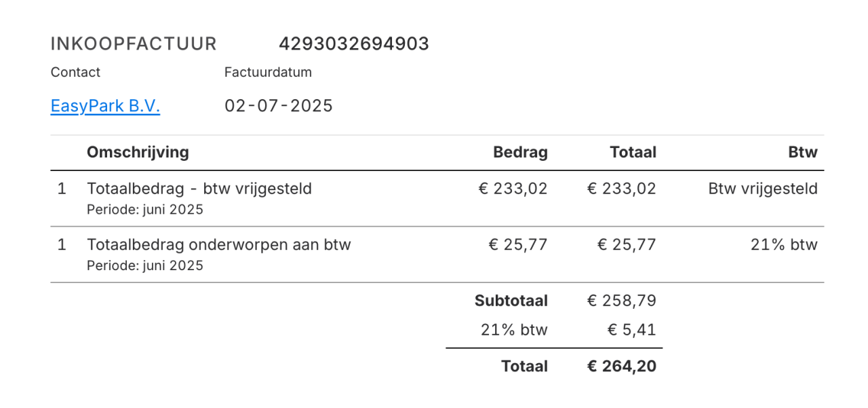Click the subtotal amount € 258,79

pyautogui.click(x=622, y=301)
